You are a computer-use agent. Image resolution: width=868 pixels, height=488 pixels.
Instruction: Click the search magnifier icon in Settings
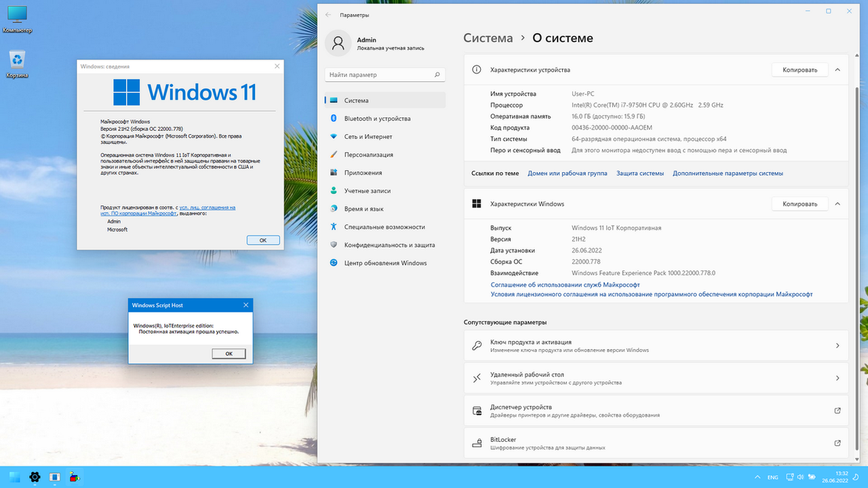[x=437, y=75]
